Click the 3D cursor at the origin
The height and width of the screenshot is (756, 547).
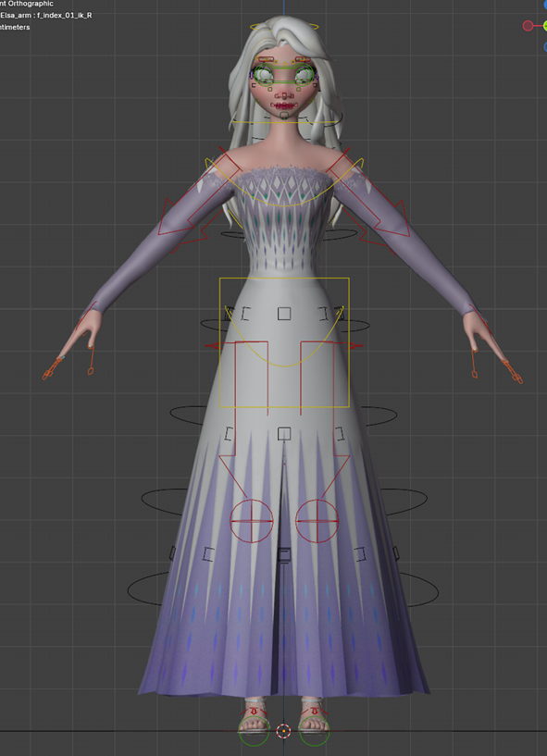pyautogui.click(x=284, y=731)
